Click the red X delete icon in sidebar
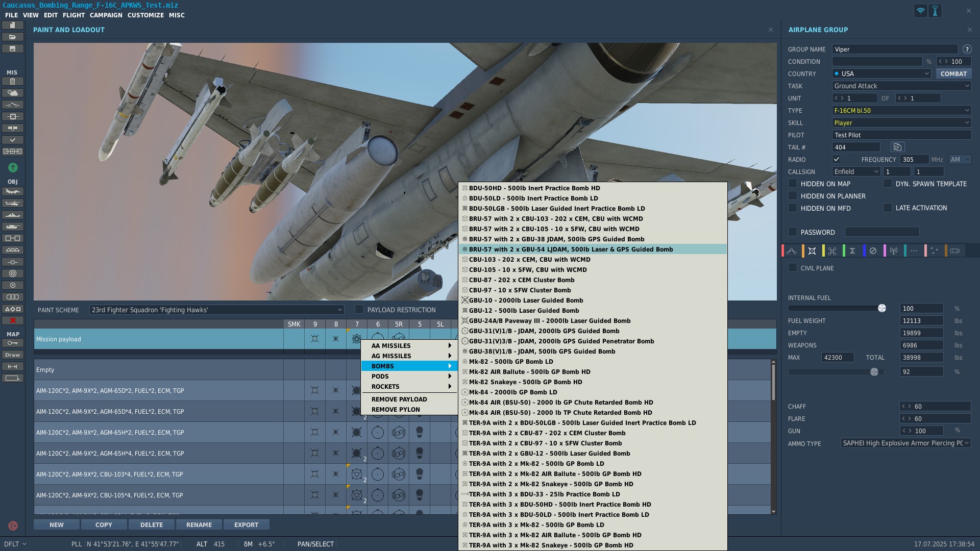Viewport: 980px width, 551px height. pos(13,320)
